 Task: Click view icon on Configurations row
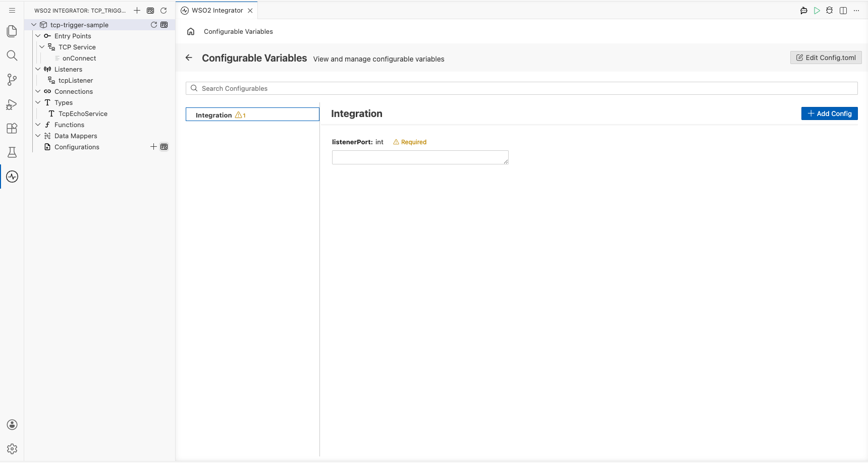coord(164,147)
